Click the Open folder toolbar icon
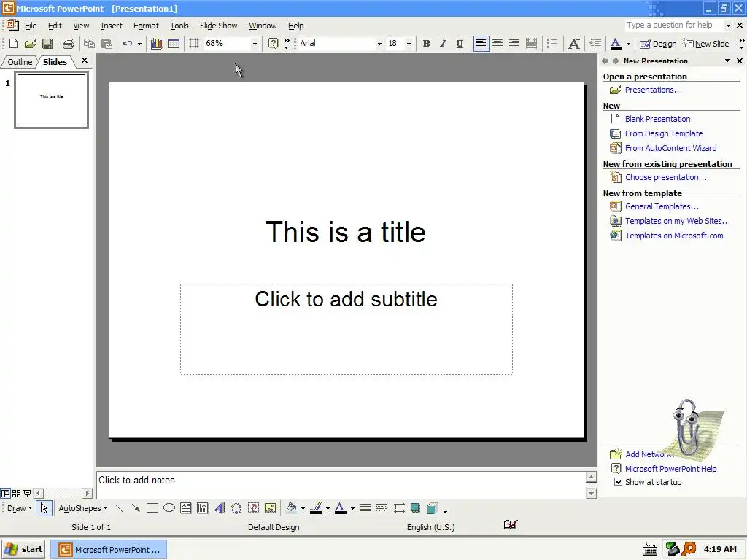The width and height of the screenshot is (747, 560). tap(31, 43)
